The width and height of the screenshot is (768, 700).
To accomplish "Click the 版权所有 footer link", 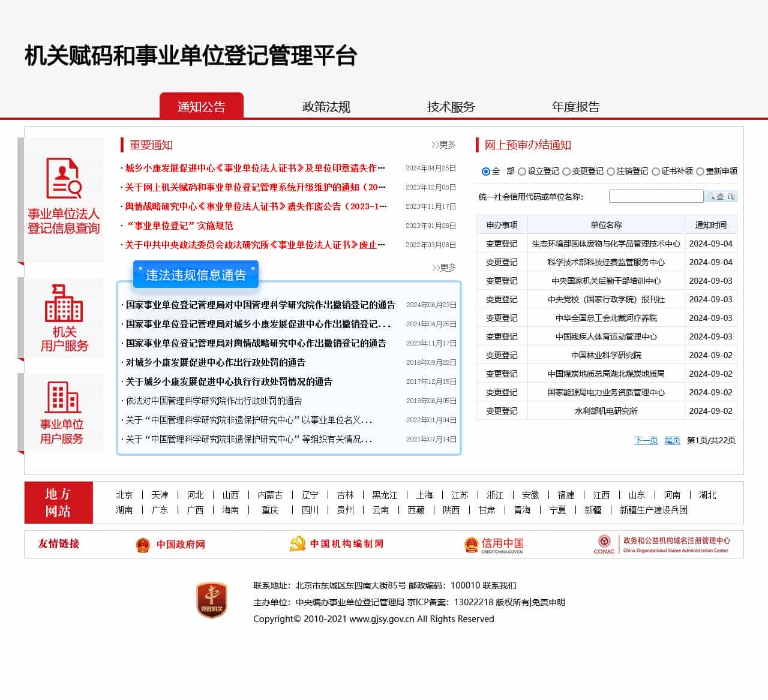I will pos(512,602).
